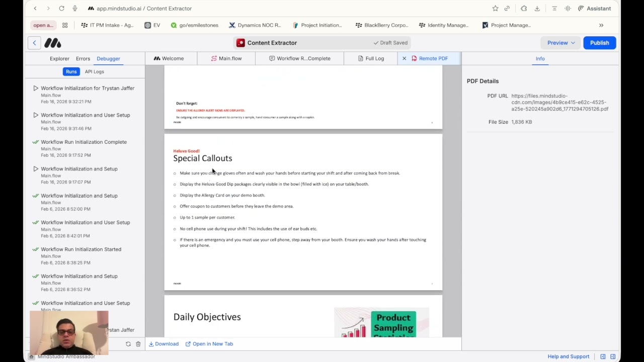Viewport: 644px width, 362px height.
Task: Click play icon of 9:17:07 PM run
Action: (36, 169)
